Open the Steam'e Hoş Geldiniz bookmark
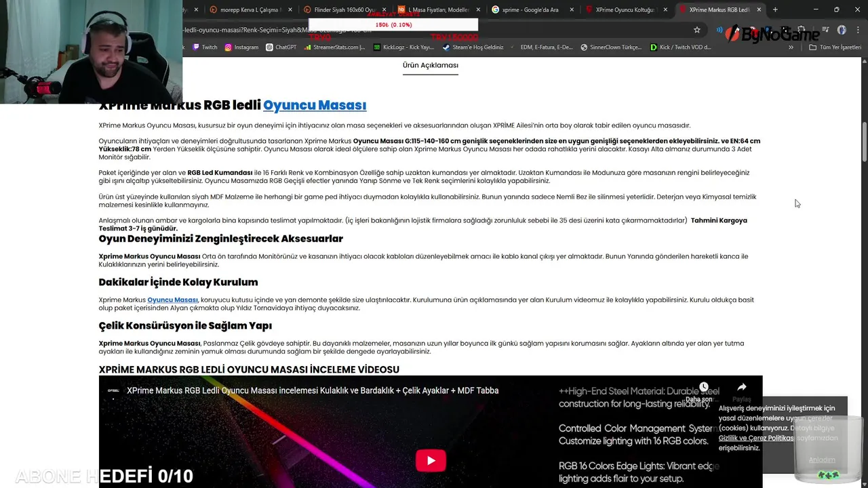 tap(473, 47)
